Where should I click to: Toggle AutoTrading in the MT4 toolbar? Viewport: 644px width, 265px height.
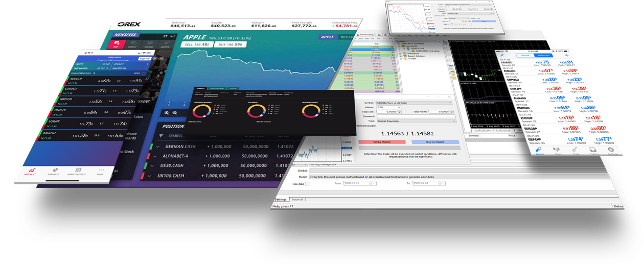(x=366, y=35)
